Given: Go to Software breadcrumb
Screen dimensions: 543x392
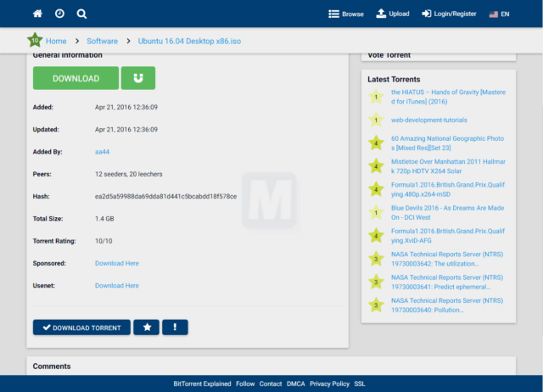Looking at the screenshot, I should coord(102,41).
